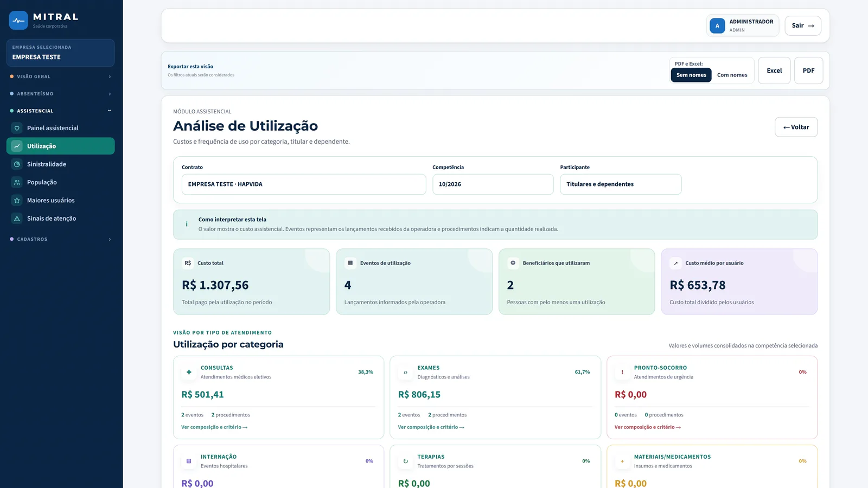
Task: Expand the Absenteísmo menu section
Action: pyautogui.click(x=60, y=94)
